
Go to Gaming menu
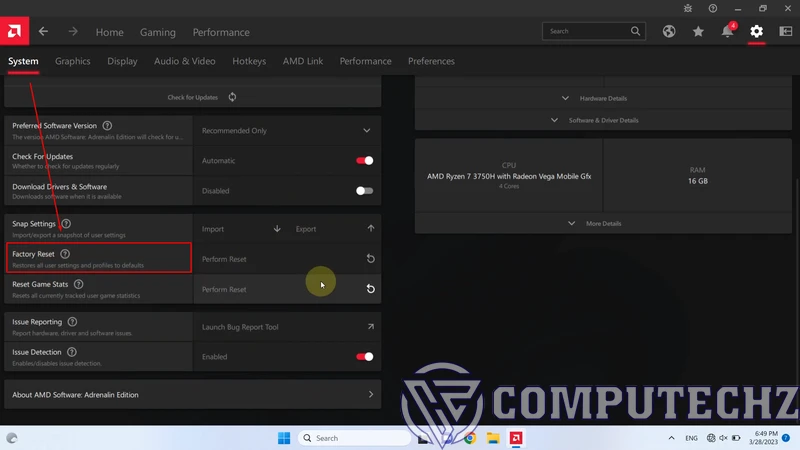(x=158, y=32)
